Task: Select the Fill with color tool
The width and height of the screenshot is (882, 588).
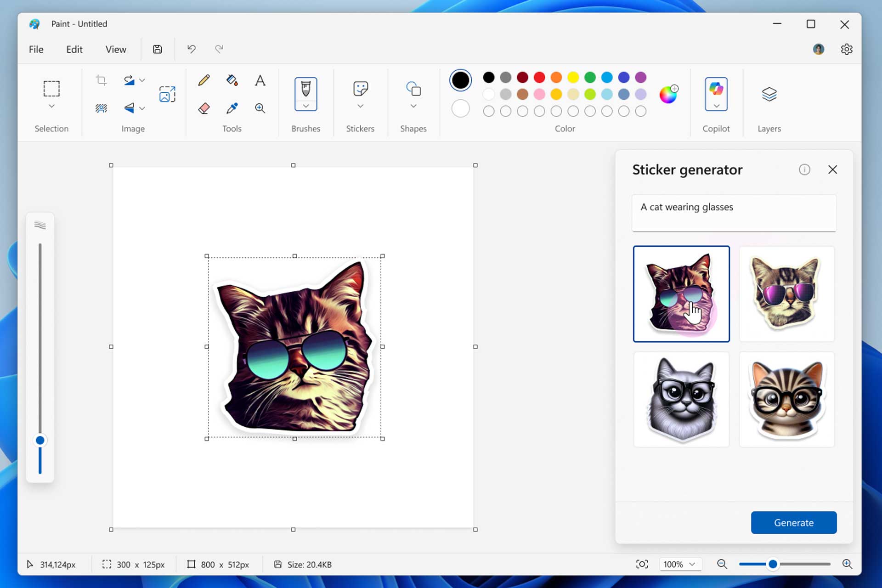Action: (232, 80)
